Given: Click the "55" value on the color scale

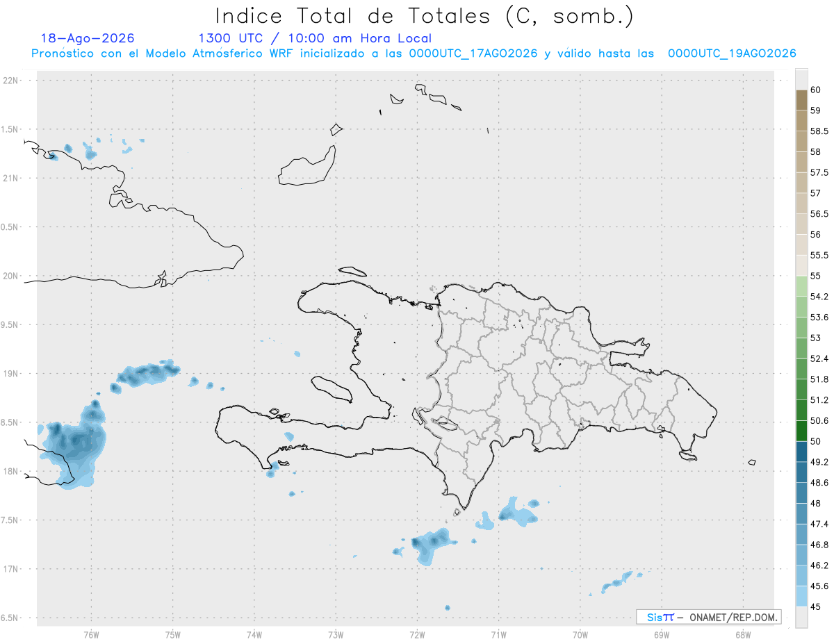Looking at the screenshot, I should click(816, 276).
